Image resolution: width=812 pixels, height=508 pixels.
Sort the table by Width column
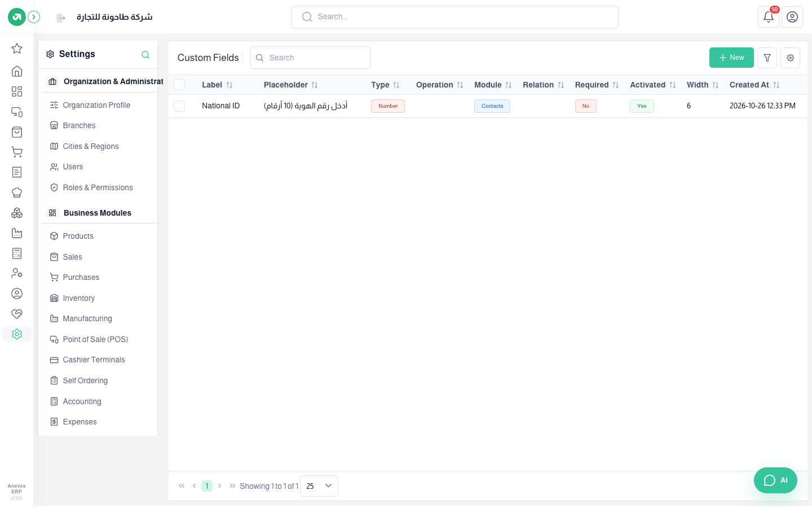click(703, 85)
